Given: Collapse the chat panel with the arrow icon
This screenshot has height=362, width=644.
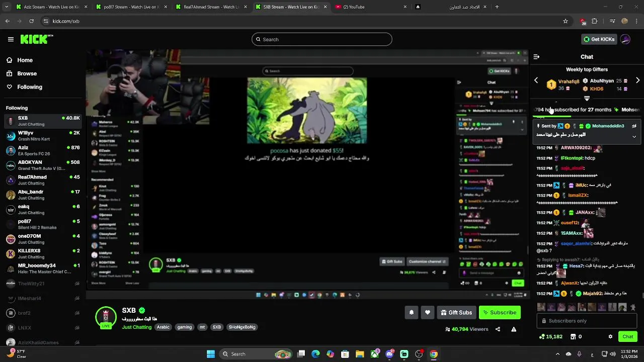Looking at the screenshot, I should [536, 57].
